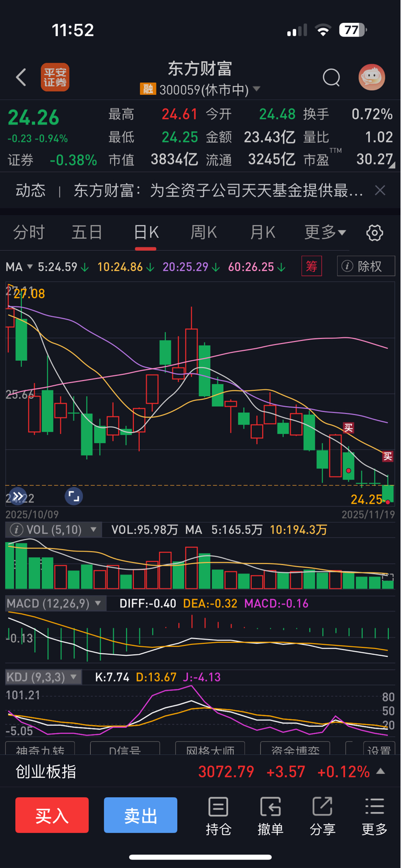Click the 27.08 high price label on chart
The height and width of the screenshot is (868, 401).
click(x=30, y=294)
